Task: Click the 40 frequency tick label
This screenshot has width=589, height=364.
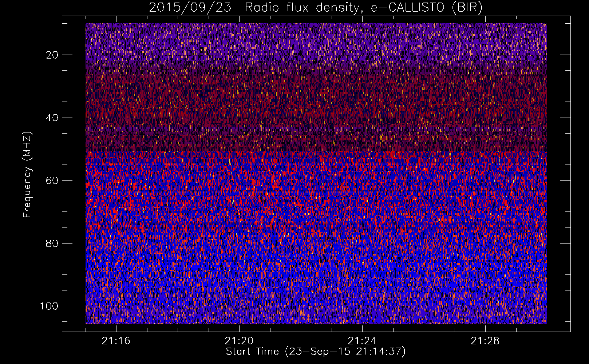Action: tap(52, 118)
